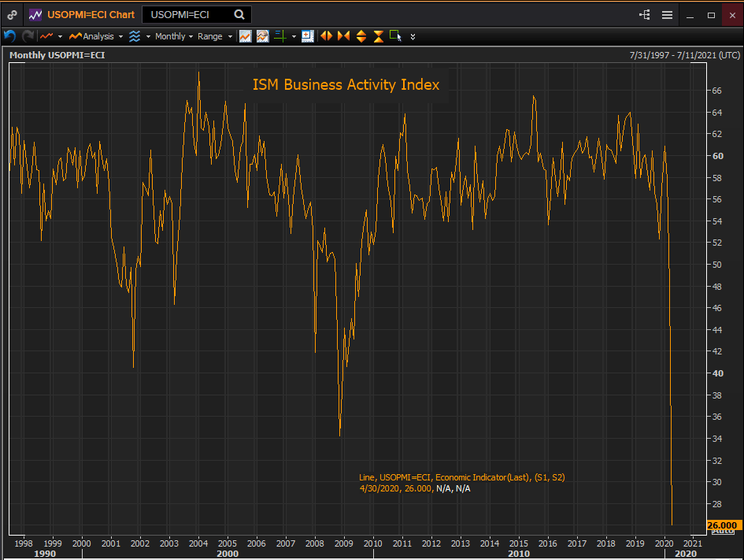Toggle the Auto scale button
Screen dimensions: 744x560
(722, 531)
